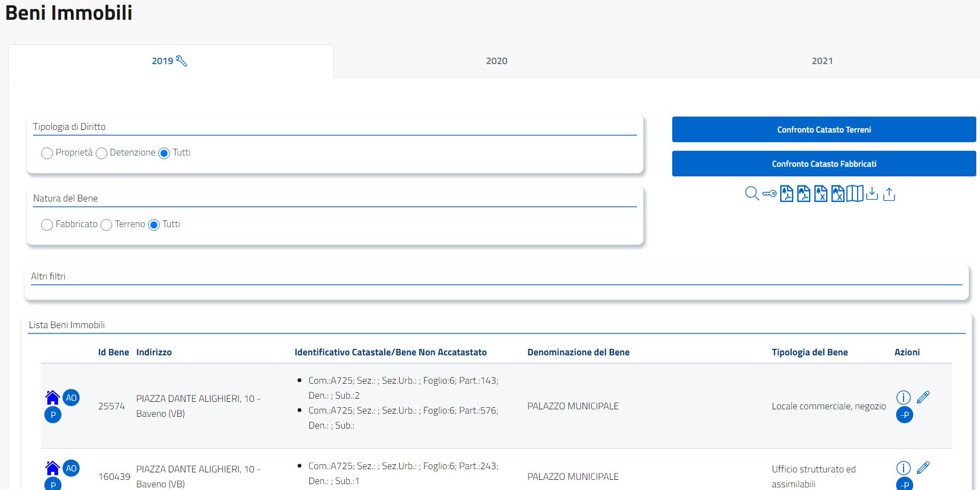The width and height of the screenshot is (980, 490).
Task: Edit bene 25574 with pencil icon
Action: 923,397
